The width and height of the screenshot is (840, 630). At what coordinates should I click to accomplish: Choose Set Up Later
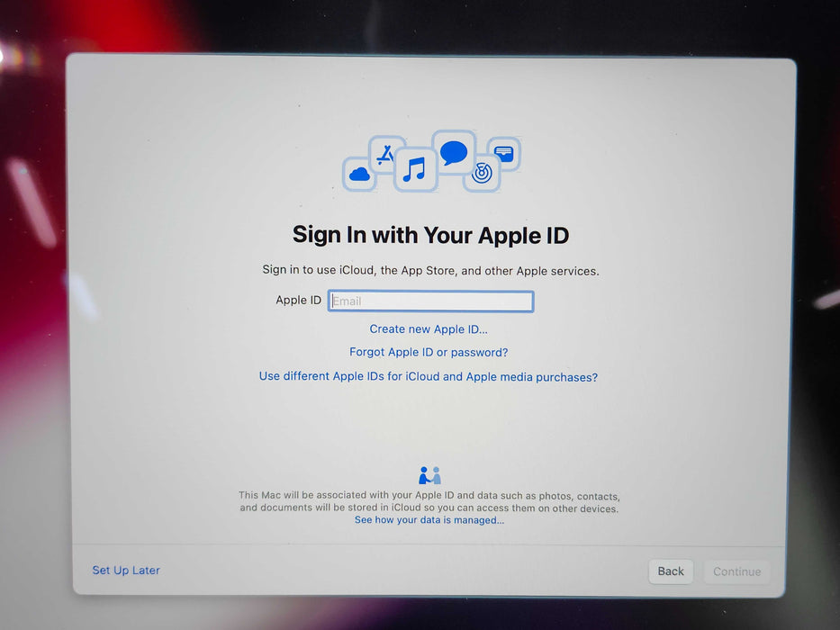pyautogui.click(x=126, y=570)
